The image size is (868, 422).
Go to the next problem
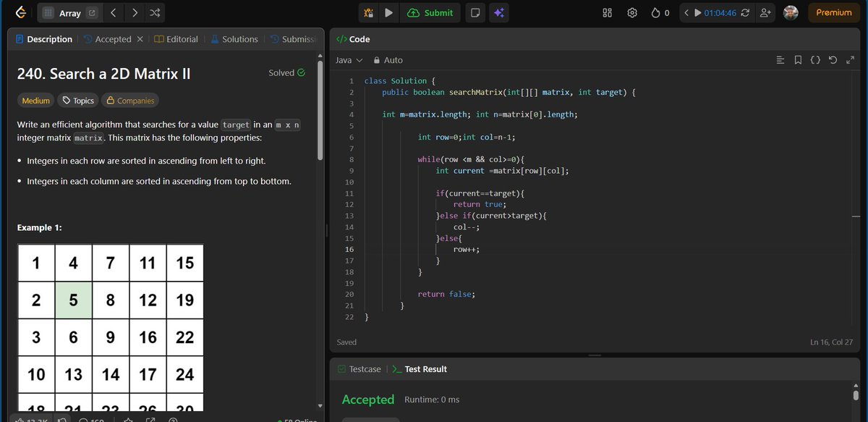[135, 13]
